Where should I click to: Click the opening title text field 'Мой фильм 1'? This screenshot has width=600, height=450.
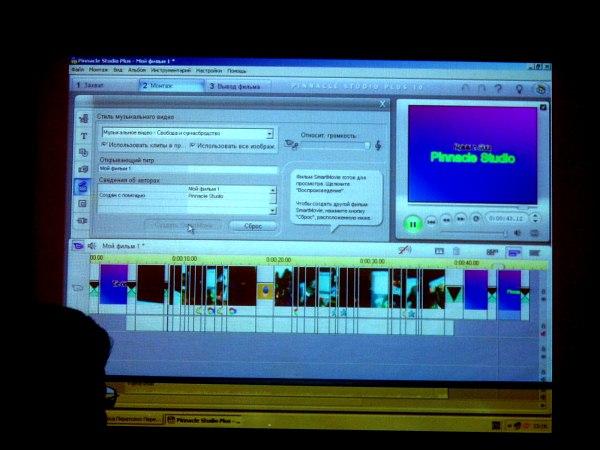(x=188, y=169)
